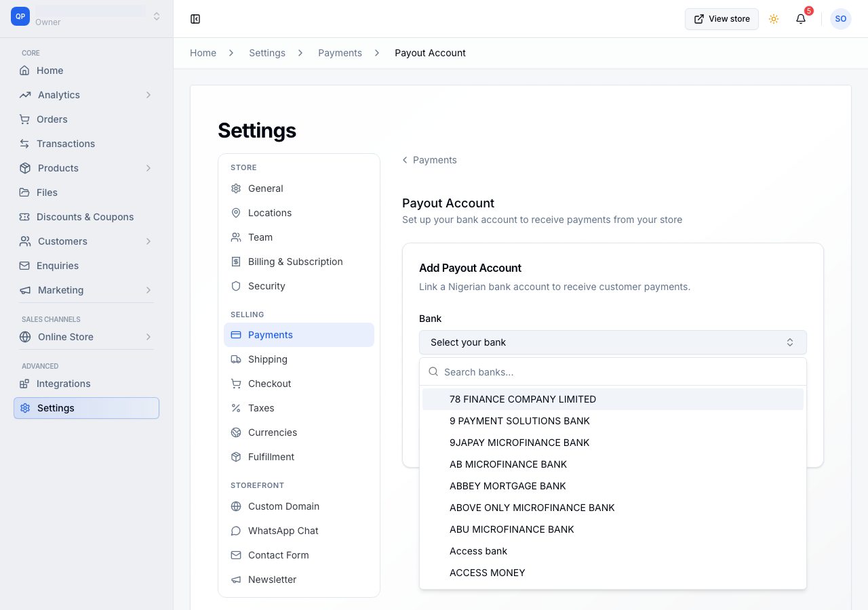Click the Fulfillment box icon
Viewport: 868px width, 610px height.
pyautogui.click(x=236, y=457)
